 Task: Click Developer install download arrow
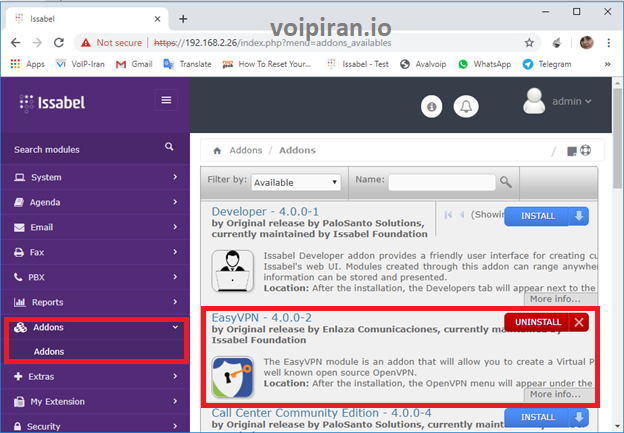(x=579, y=216)
